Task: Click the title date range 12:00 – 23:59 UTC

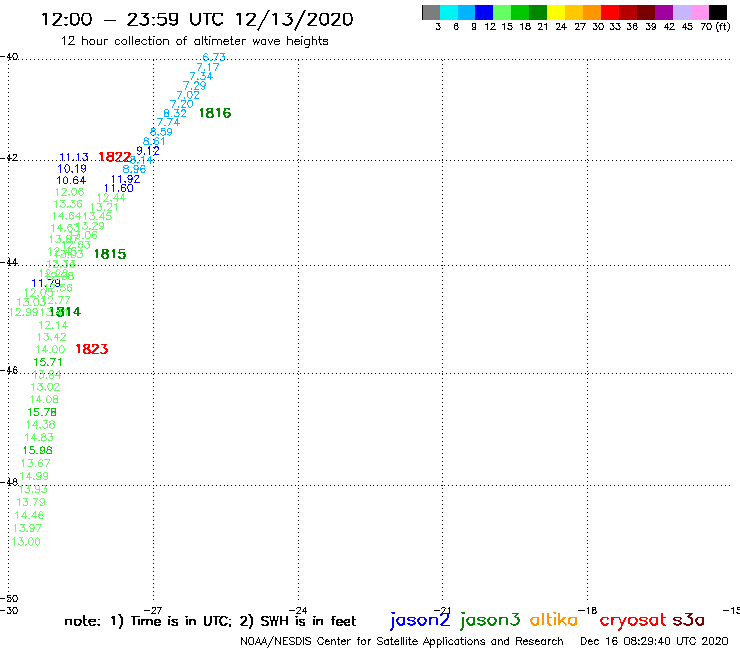Action: [x=133, y=19]
